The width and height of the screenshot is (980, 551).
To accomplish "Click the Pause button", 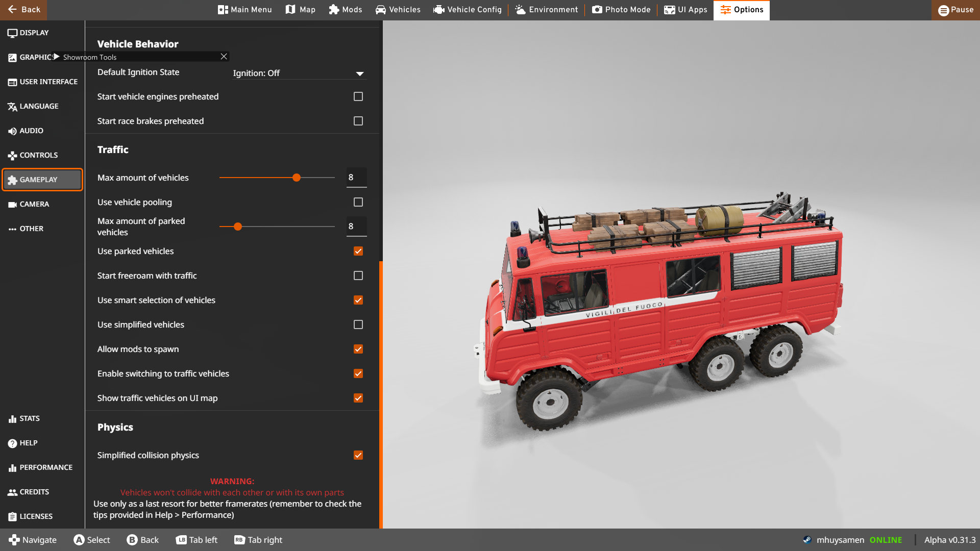I will [955, 10].
